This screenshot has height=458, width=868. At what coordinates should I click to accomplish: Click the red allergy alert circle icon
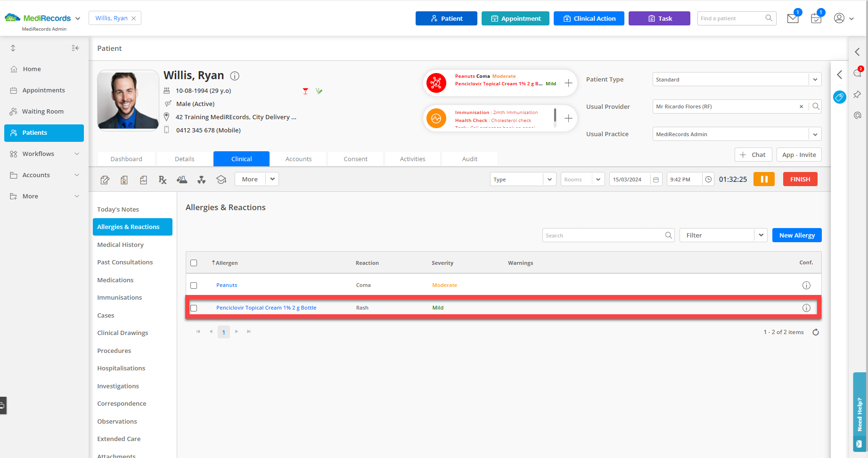436,83
